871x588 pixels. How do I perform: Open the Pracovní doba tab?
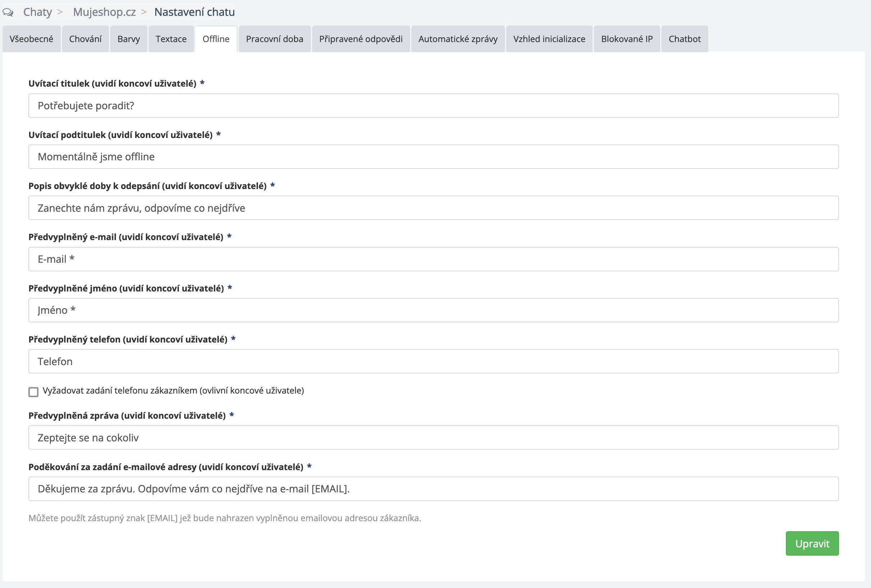click(274, 39)
